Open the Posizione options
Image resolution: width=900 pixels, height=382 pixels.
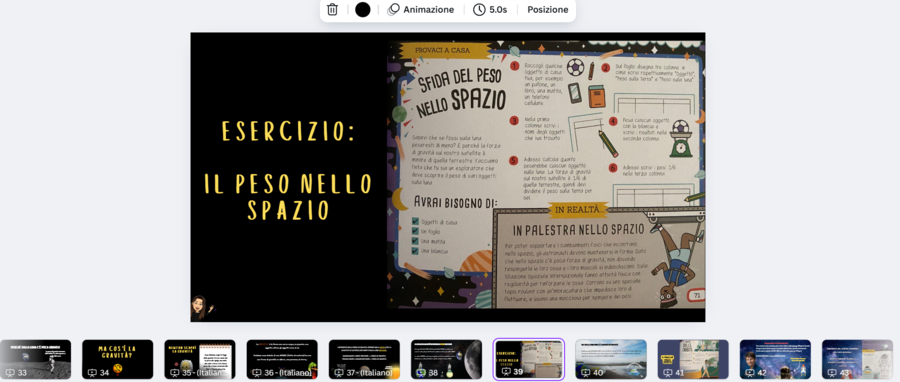click(548, 10)
